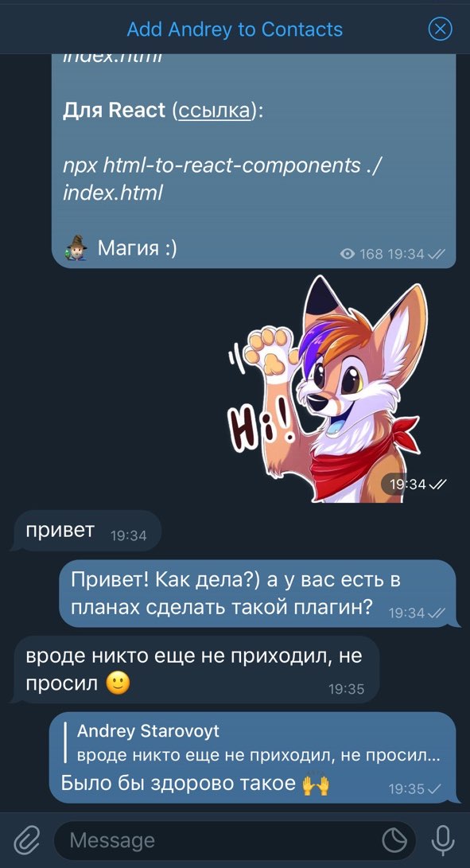The image size is (470, 868).
Task: Tap the Hi fox sticker
Action: tap(325, 388)
